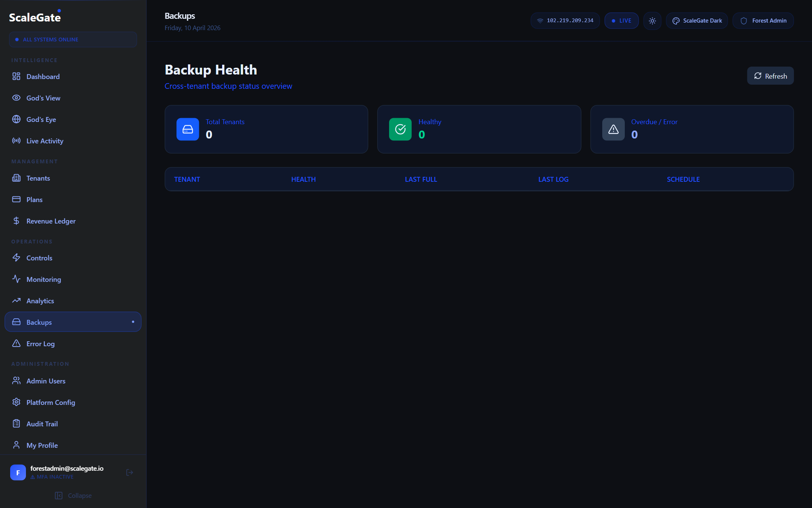This screenshot has width=812, height=508.
Task: Open the Forest Admin menu
Action: (763, 21)
